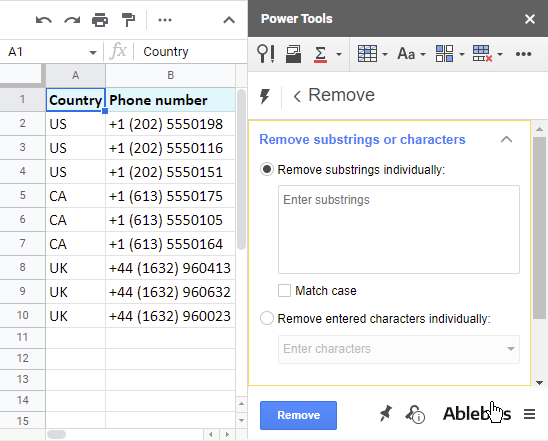Viewport: 548px width, 441px height.
Task: Open the dropdown arrow beside the Clear icon
Action: tap(500, 54)
